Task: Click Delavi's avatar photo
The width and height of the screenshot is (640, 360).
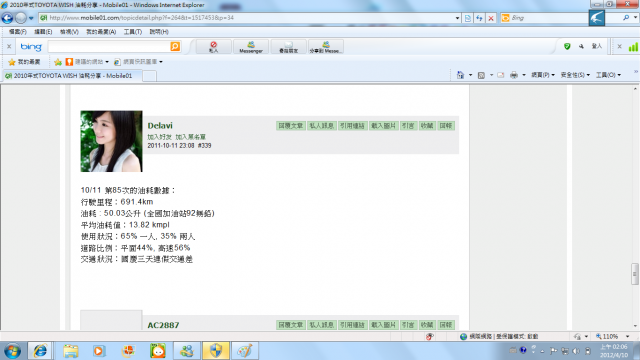Action: tap(111, 141)
